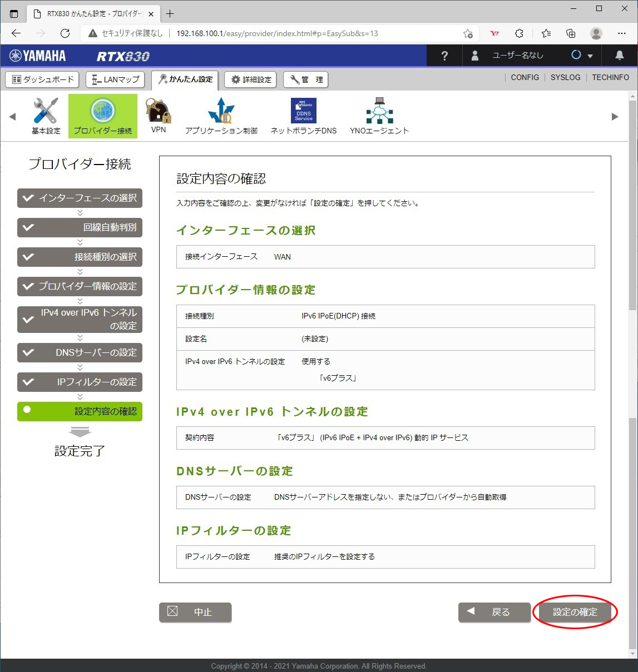Switch to the 詳細設定 tab
This screenshot has height=672, width=638.
[251, 79]
